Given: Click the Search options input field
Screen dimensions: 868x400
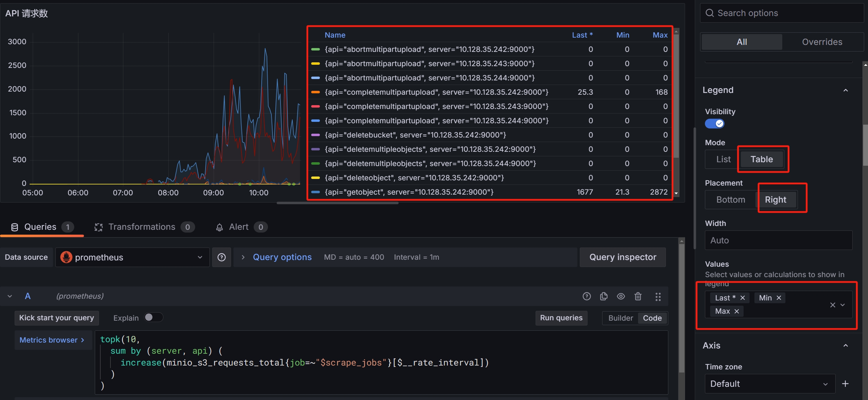Looking at the screenshot, I should [x=782, y=13].
